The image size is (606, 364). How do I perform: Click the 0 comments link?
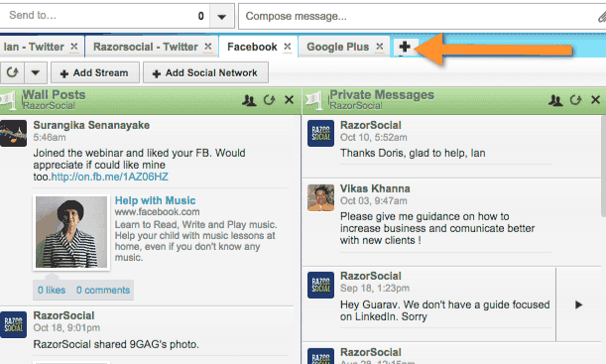[103, 291]
